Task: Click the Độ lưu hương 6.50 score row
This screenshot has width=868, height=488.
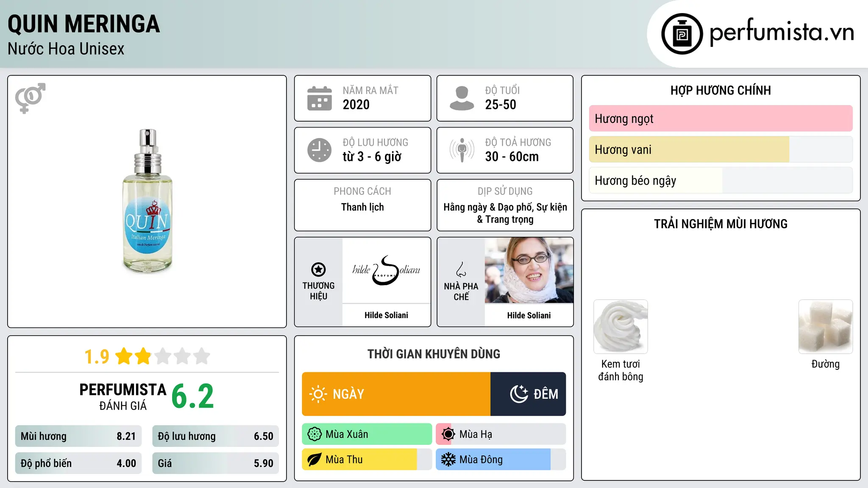Action: point(215,436)
